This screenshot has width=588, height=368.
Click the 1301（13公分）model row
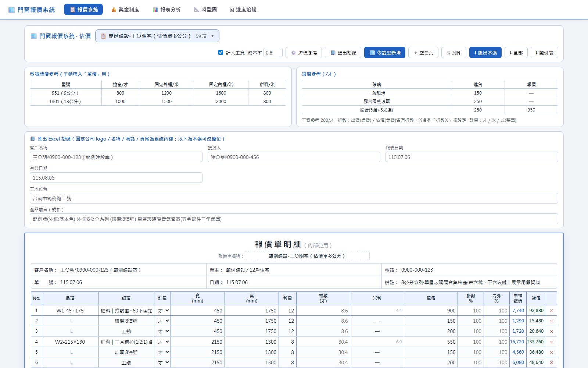(x=158, y=101)
